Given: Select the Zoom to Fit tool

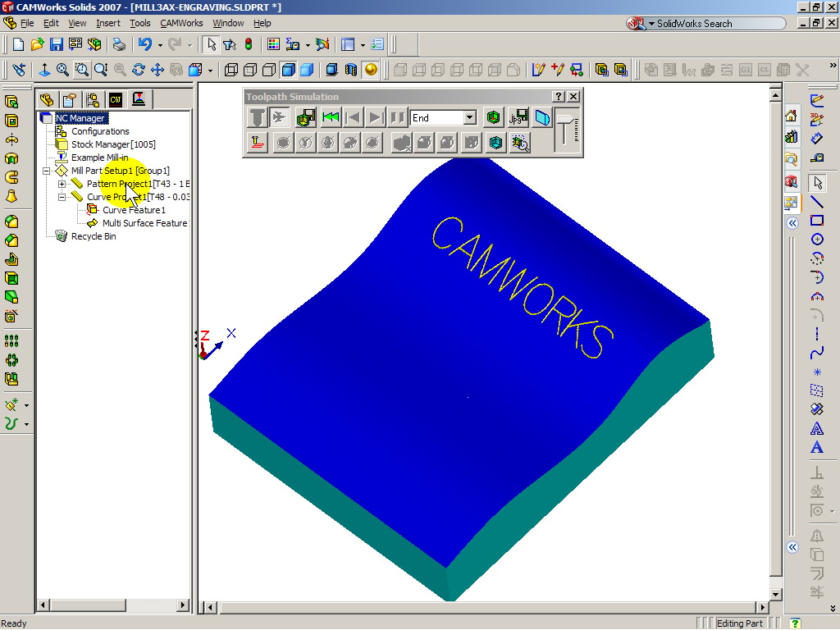Looking at the screenshot, I should 62,70.
